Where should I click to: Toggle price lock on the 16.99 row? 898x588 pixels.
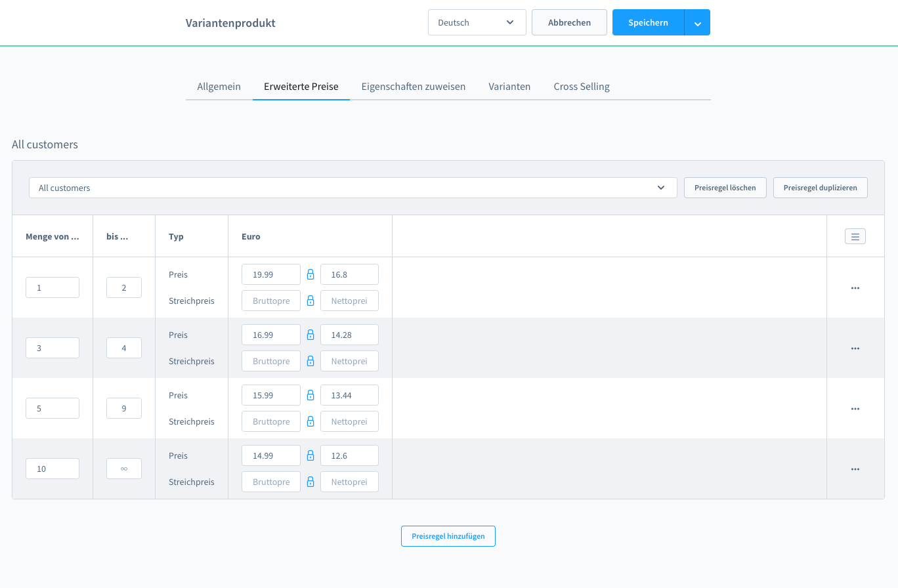[310, 335]
